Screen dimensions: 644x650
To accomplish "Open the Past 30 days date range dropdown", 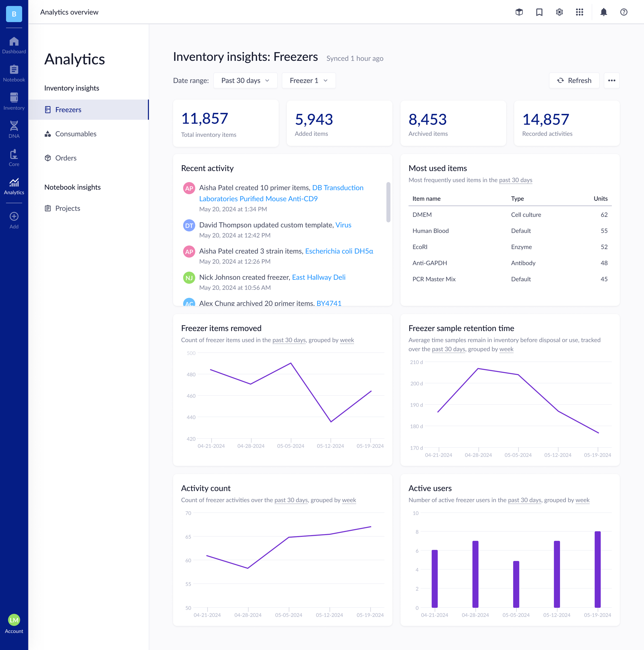I will point(245,80).
